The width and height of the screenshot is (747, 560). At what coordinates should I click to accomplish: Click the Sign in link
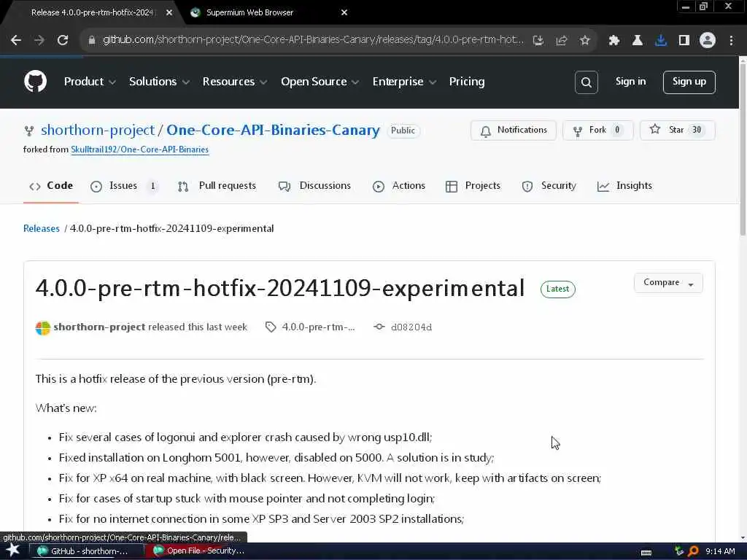pos(630,82)
